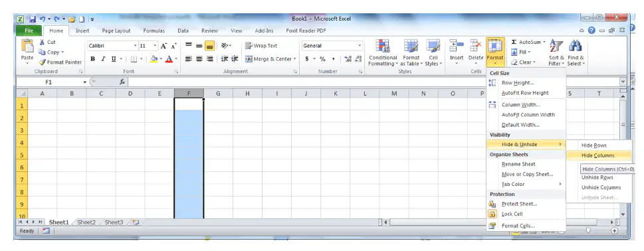
Task: Click the Copy icon
Action: click(42, 52)
